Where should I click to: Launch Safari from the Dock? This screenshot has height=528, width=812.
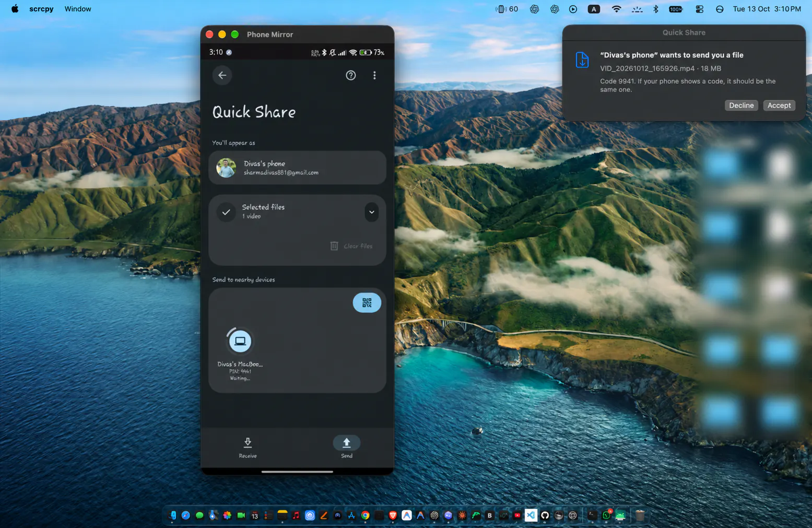[x=185, y=515]
